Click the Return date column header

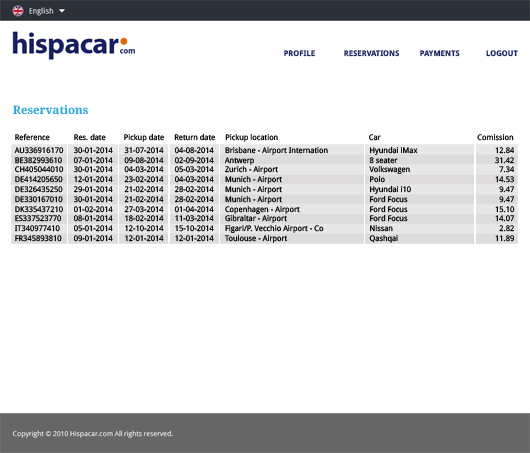(195, 137)
